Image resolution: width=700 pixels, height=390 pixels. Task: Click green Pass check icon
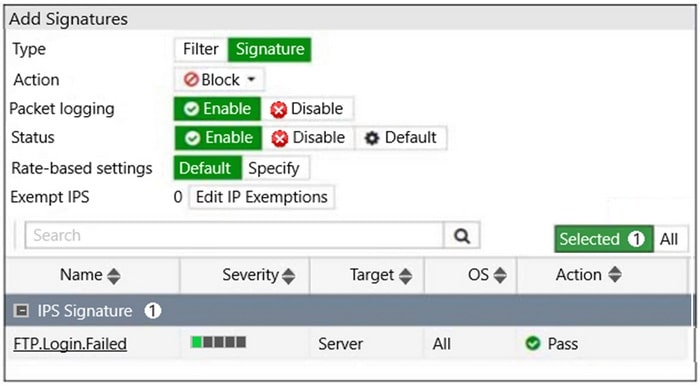pyautogui.click(x=533, y=343)
